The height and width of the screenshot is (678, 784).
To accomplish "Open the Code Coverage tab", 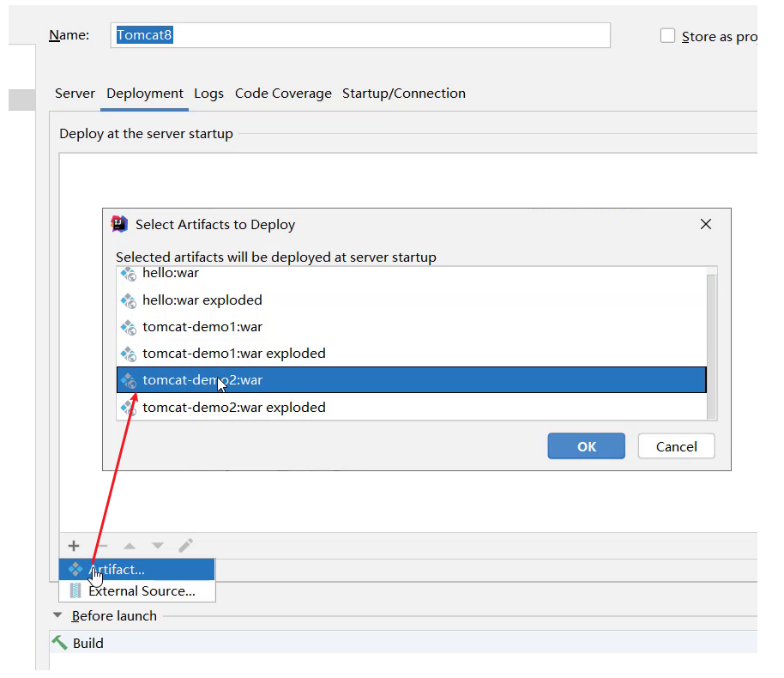I will coord(283,94).
